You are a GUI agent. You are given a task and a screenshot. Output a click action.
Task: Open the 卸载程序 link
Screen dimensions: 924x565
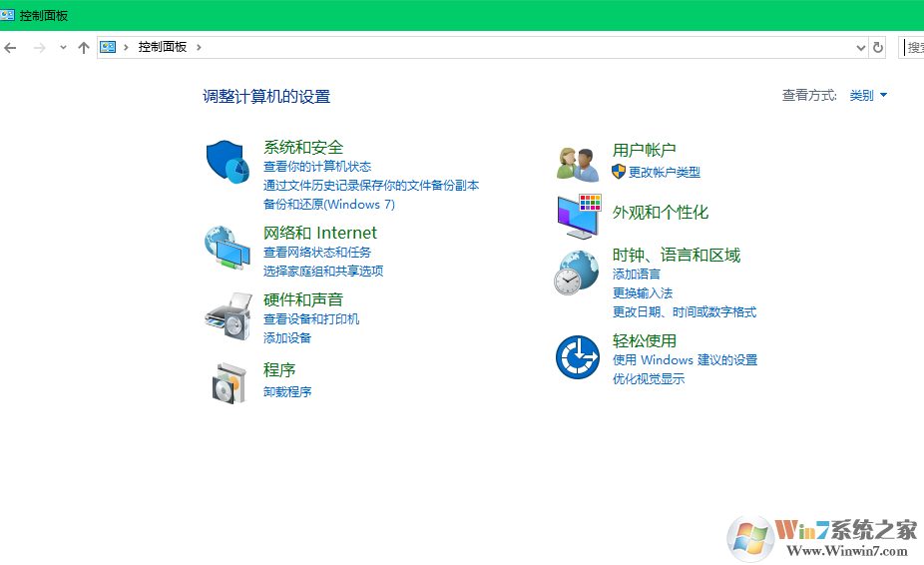[x=287, y=392]
